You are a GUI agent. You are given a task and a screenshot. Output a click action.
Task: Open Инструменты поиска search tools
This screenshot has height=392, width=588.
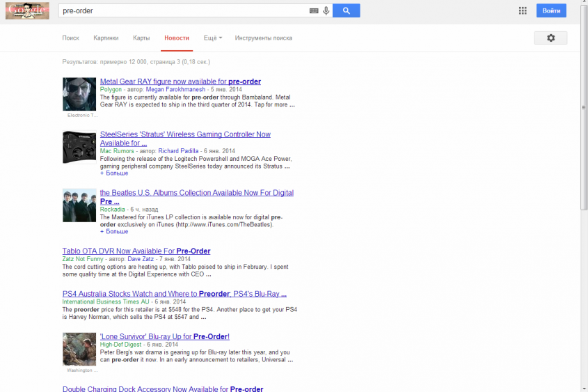coord(263,38)
